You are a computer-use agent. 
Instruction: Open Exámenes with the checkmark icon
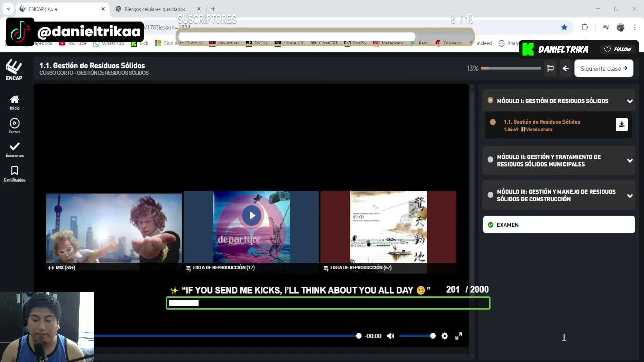coord(14,150)
